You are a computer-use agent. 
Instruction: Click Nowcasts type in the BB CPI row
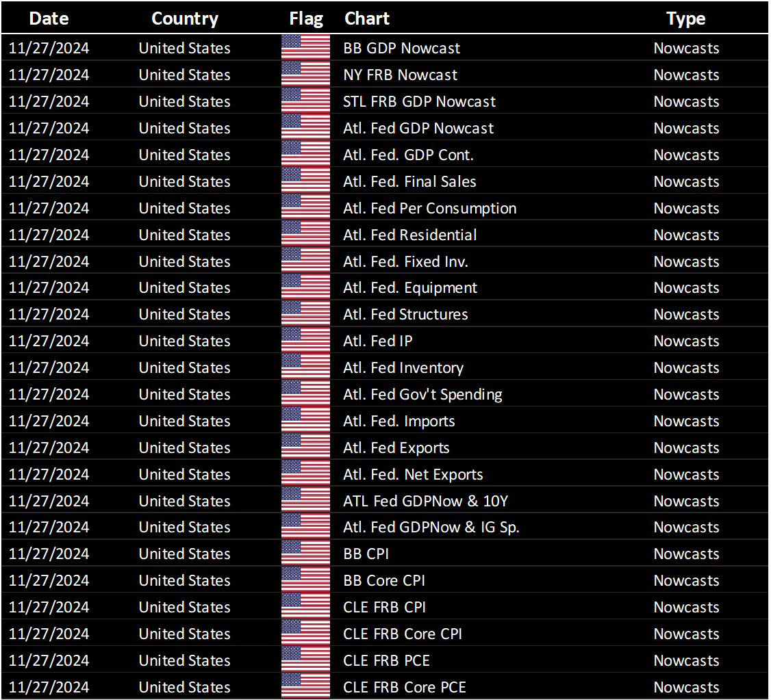(x=686, y=554)
